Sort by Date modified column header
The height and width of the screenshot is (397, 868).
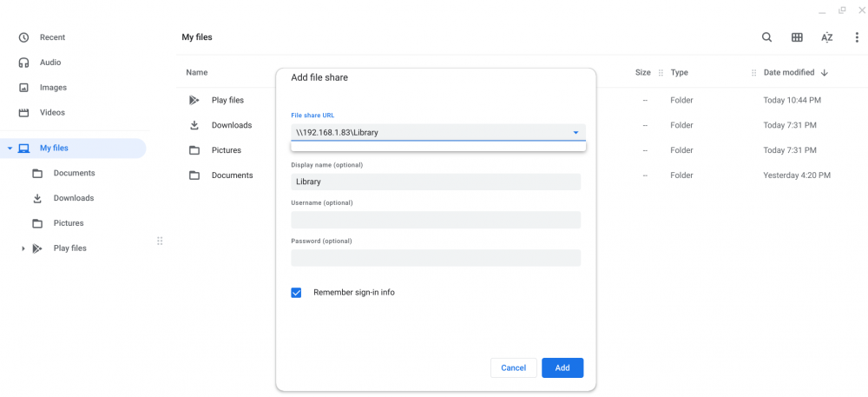(x=789, y=72)
